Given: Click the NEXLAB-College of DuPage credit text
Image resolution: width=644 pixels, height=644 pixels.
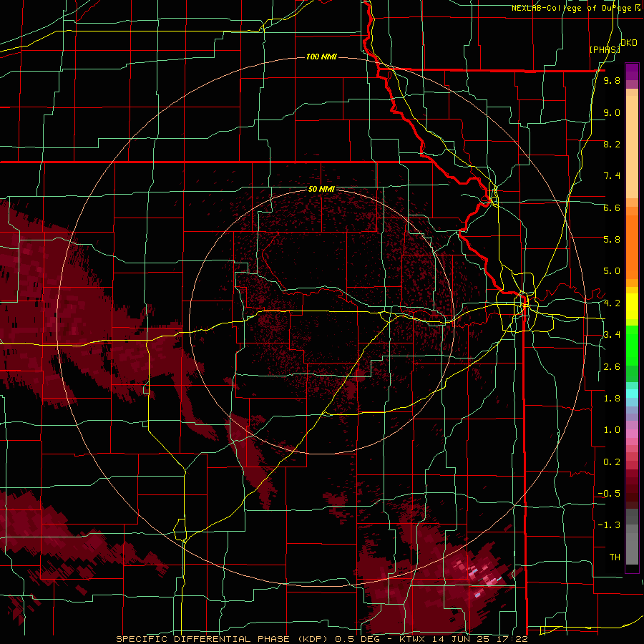Looking at the screenshot, I should (576, 8).
